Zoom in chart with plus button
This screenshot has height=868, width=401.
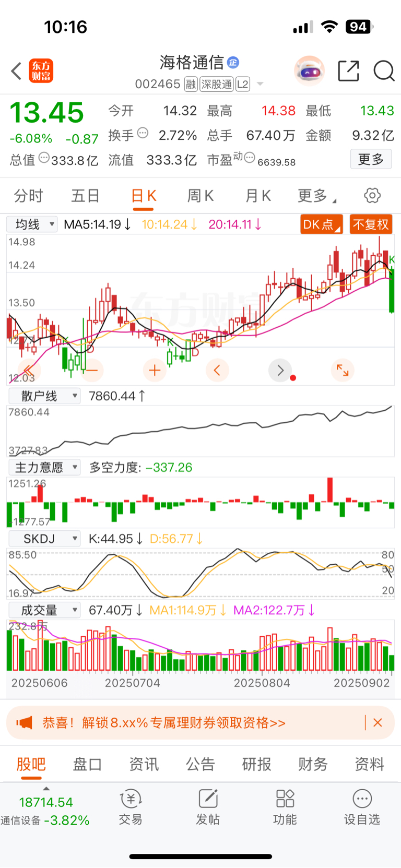click(155, 370)
